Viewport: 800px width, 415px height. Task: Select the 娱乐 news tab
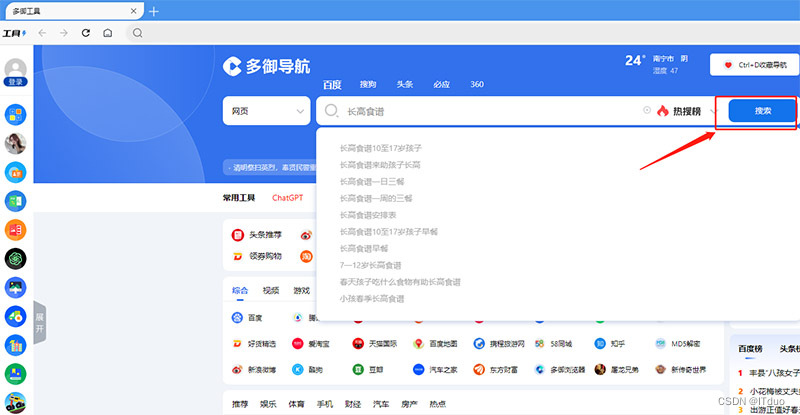point(268,404)
